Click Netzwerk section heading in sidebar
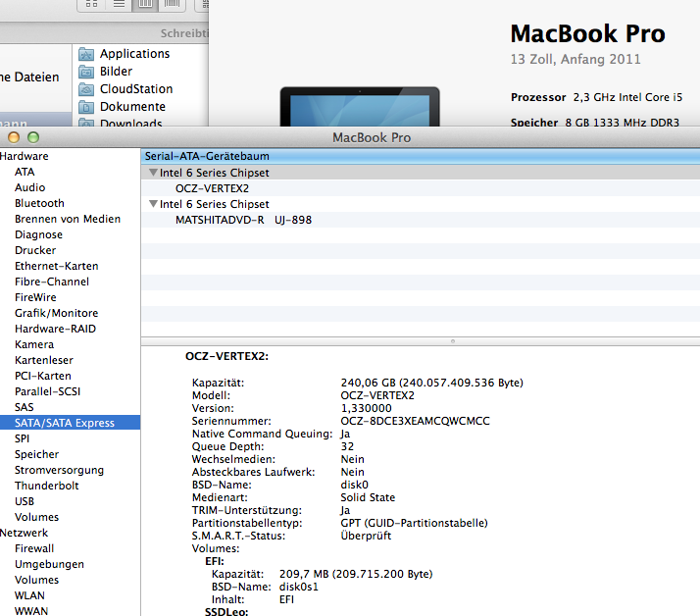The width and height of the screenshot is (700, 616). click(25, 533)
